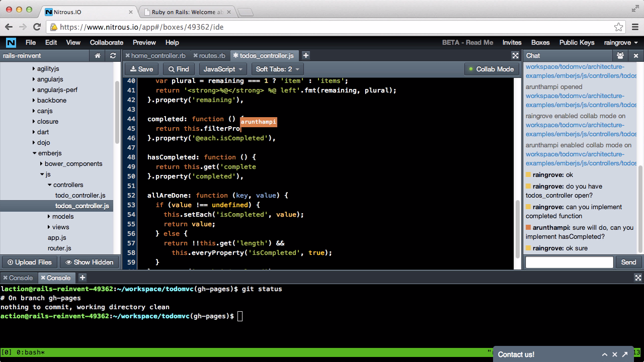Focus the chat message input field
Viewport: 644px width, 362px height.
(x=569, y=262)
